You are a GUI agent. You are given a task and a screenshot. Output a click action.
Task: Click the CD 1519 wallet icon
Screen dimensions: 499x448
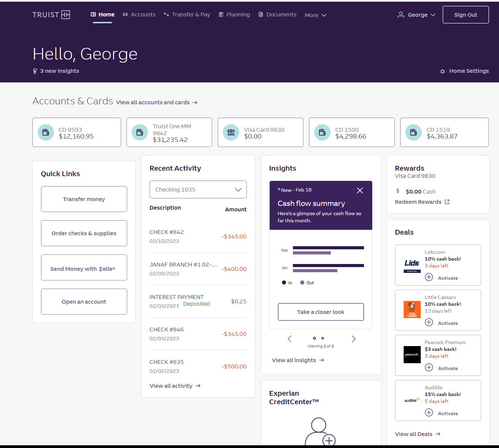tap(414, 132)
